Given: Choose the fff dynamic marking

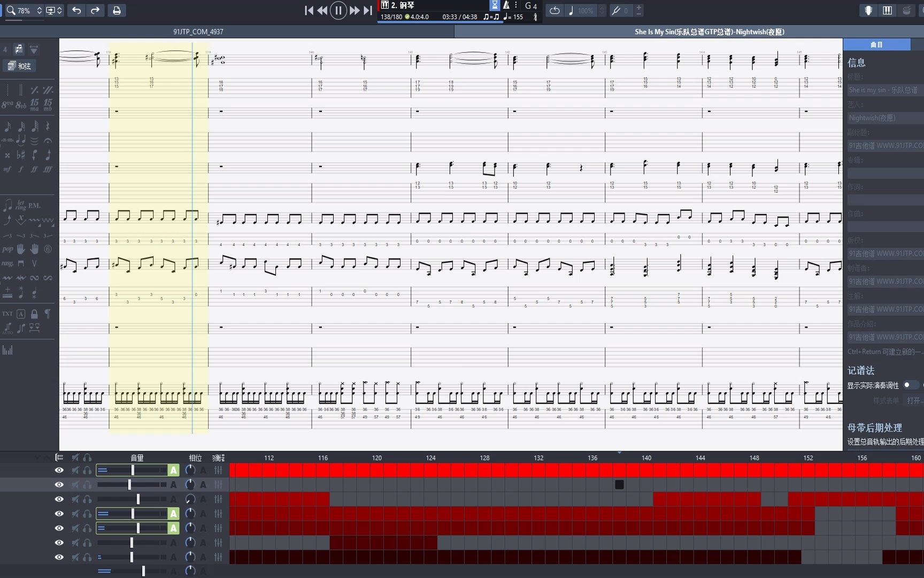Looking at the screenshot, I should pyautogui.click(x=48, y=169).
